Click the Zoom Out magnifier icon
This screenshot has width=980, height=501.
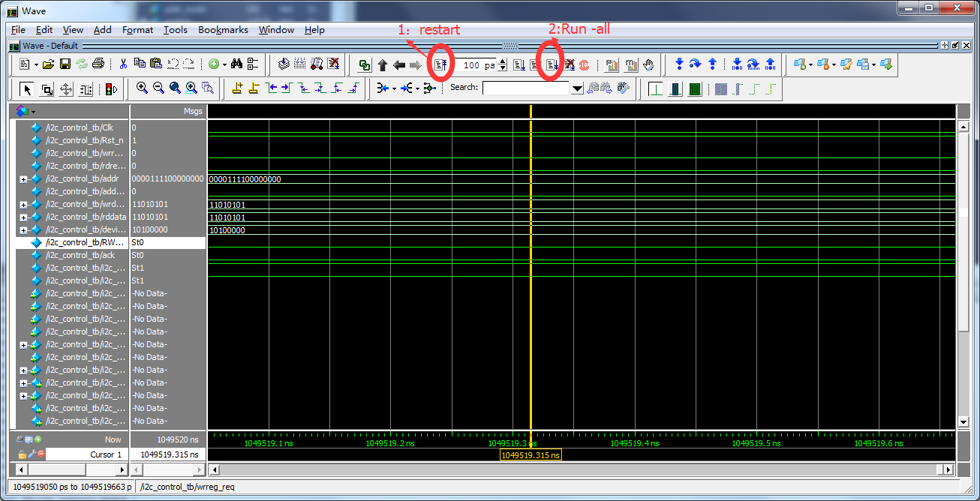pos(158,88)
